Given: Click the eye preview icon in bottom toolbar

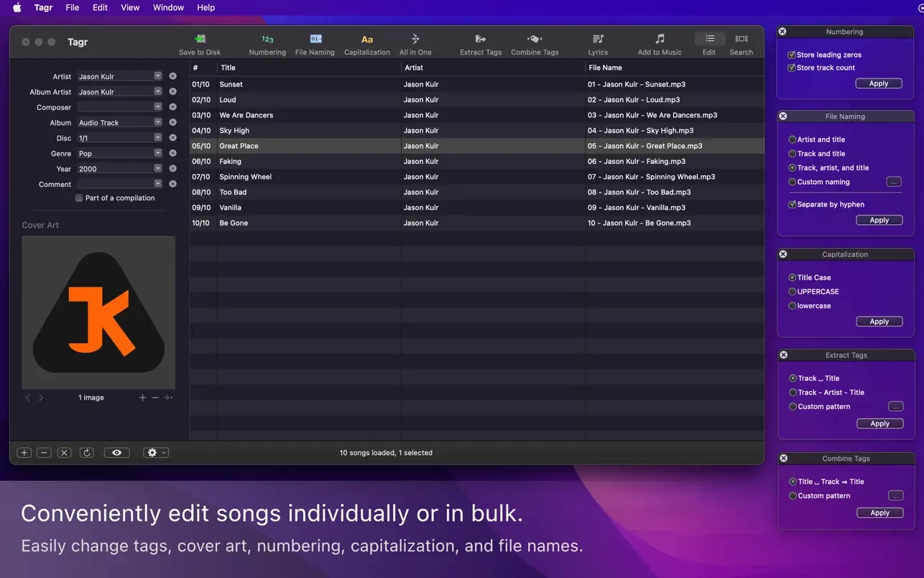Looking at the screenshot, I should click(116, 452).
